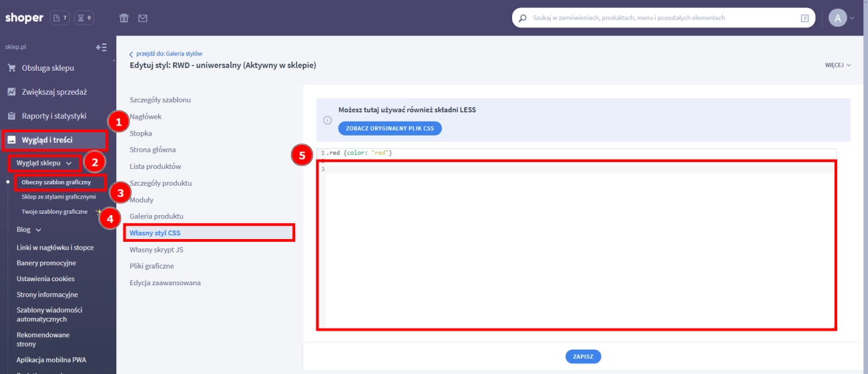
Task: Click the hourglass counter badge showing 0
Action: 84,18
